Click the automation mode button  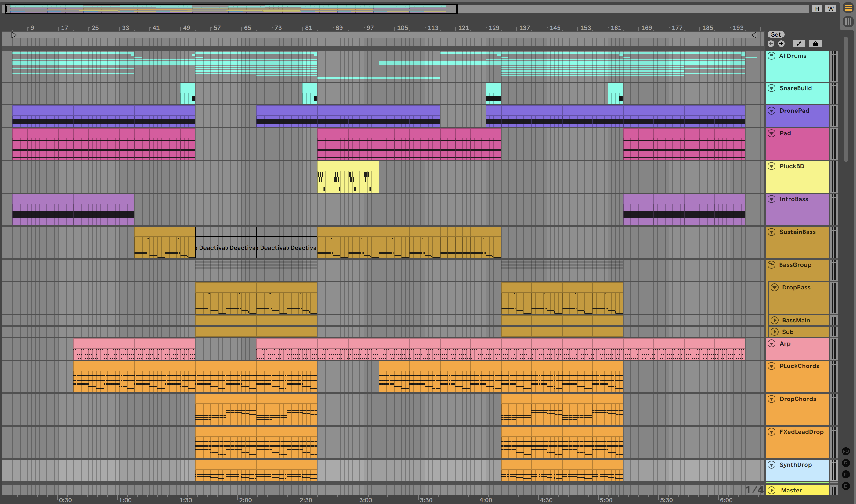pos(799,44)
